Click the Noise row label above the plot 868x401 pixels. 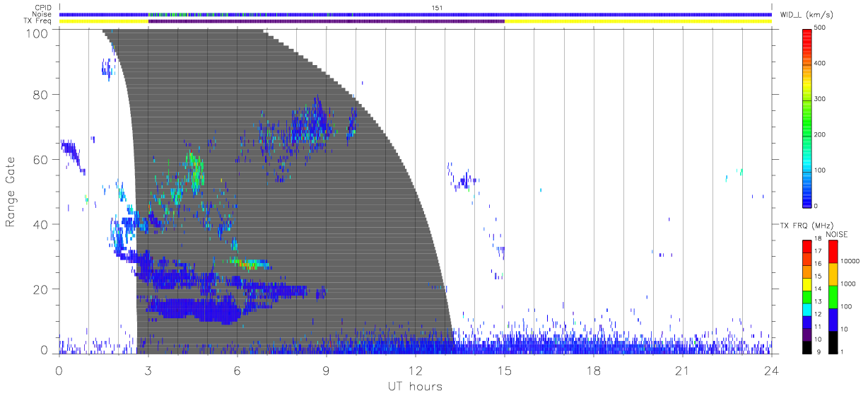coord(42,14)
